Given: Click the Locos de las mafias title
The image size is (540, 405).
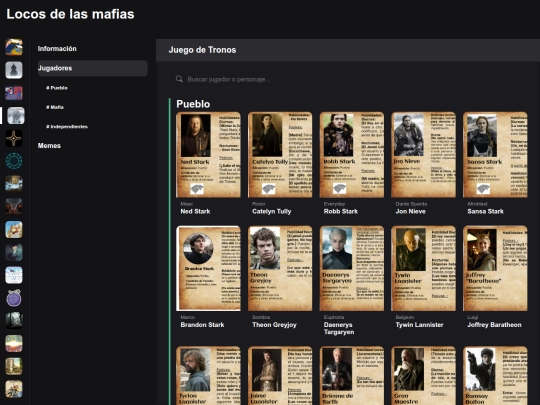Looking at the screenshot, I should (x=71, y=14).
